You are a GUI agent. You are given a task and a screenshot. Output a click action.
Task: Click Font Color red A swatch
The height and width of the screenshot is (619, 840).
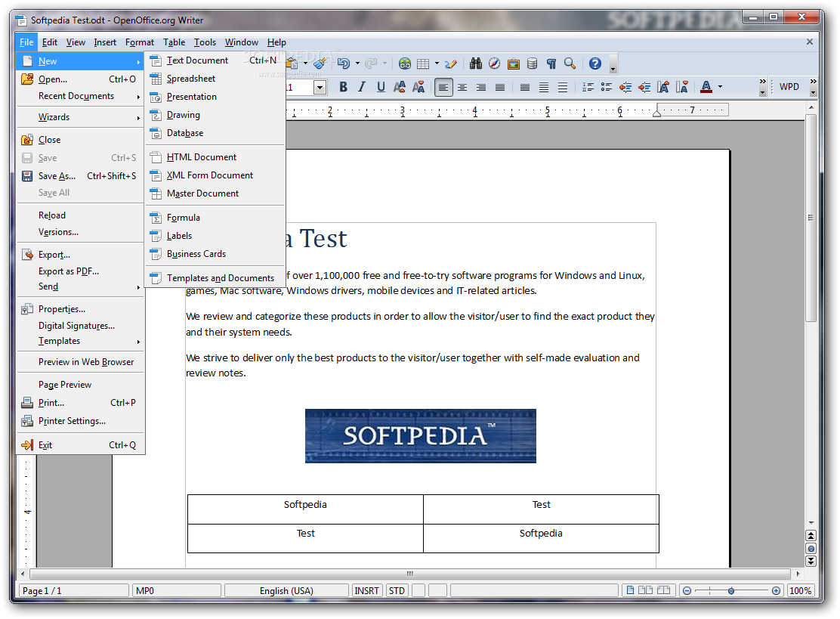click(706, 87)
